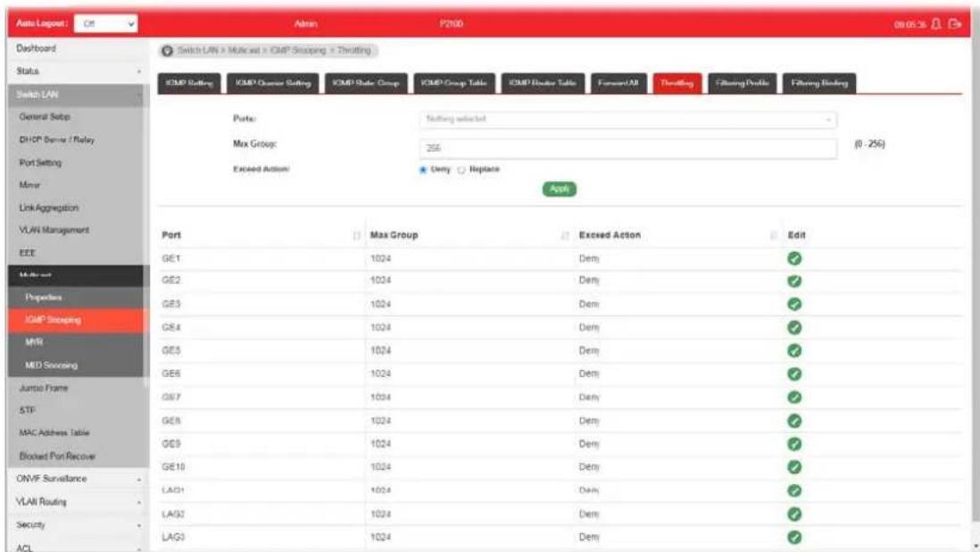Click the edit icon for GE10
Image resolution: width=980 pixels, height=552 pixels.
click(x=794, y=467)
